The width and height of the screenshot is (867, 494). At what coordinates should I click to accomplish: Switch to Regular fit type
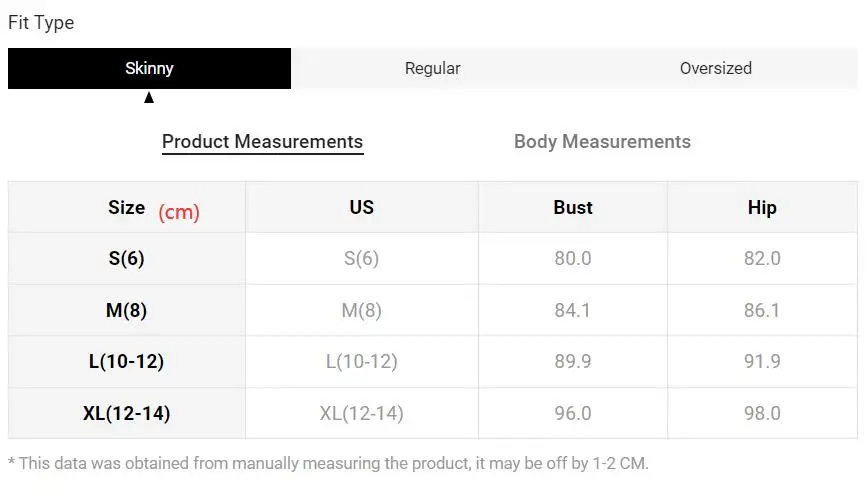pos(432,68)
